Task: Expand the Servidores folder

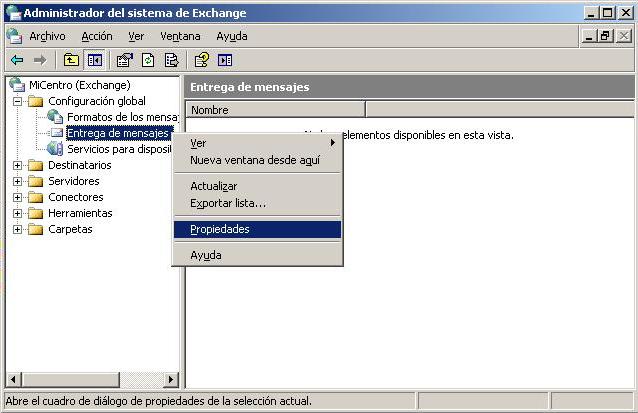Action: pos(18,181)
